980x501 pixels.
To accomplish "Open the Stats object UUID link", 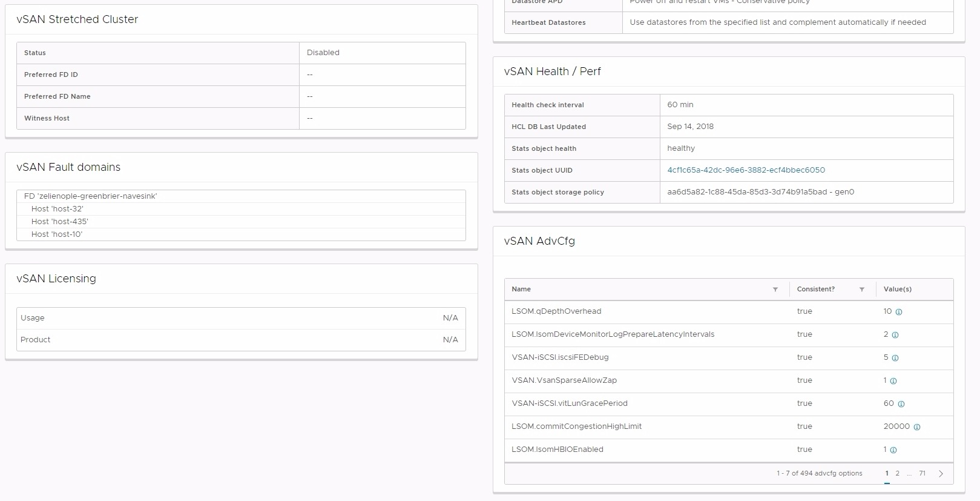I will (746, 170).
